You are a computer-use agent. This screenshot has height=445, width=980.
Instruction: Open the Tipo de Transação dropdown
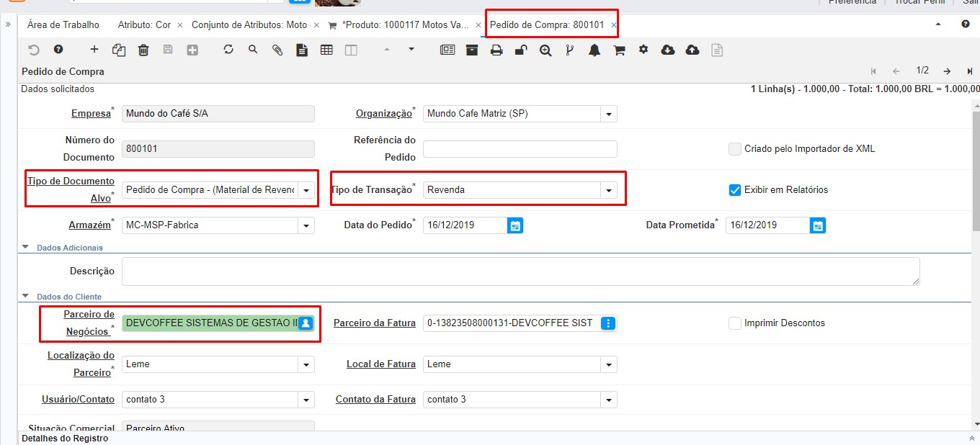tap(610, 190)
